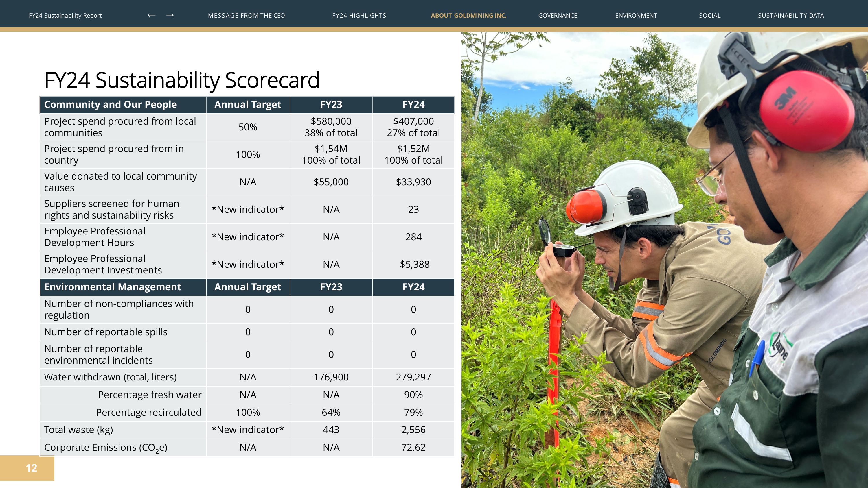The image size is (868, 488).
Task: Select the $5,388 investments value
Action: (x=414, y=264)
